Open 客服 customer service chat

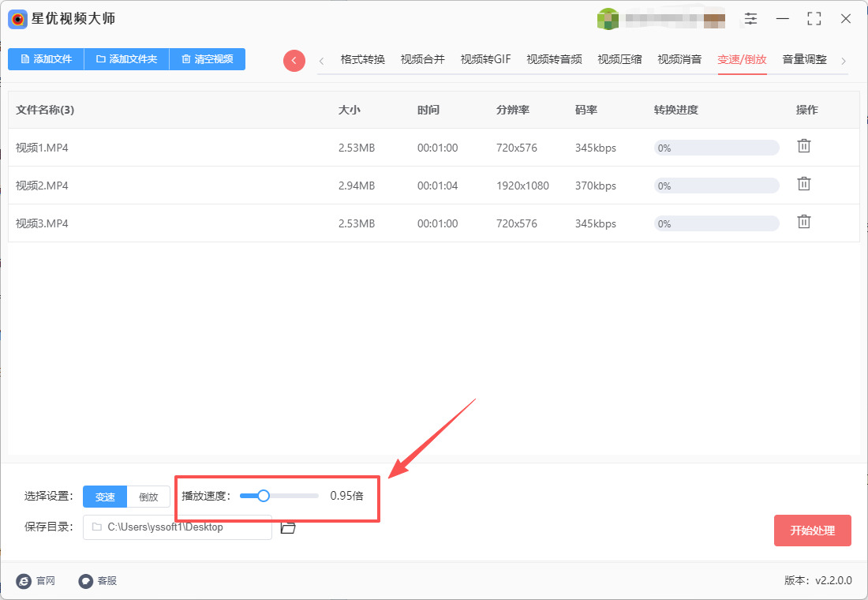coord(98,581)
